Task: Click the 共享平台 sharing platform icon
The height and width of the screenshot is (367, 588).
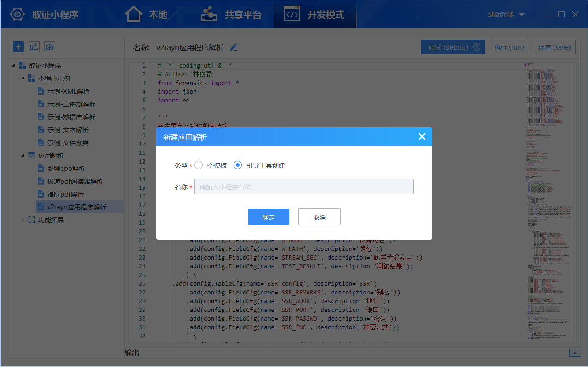Action: (209, 14)
